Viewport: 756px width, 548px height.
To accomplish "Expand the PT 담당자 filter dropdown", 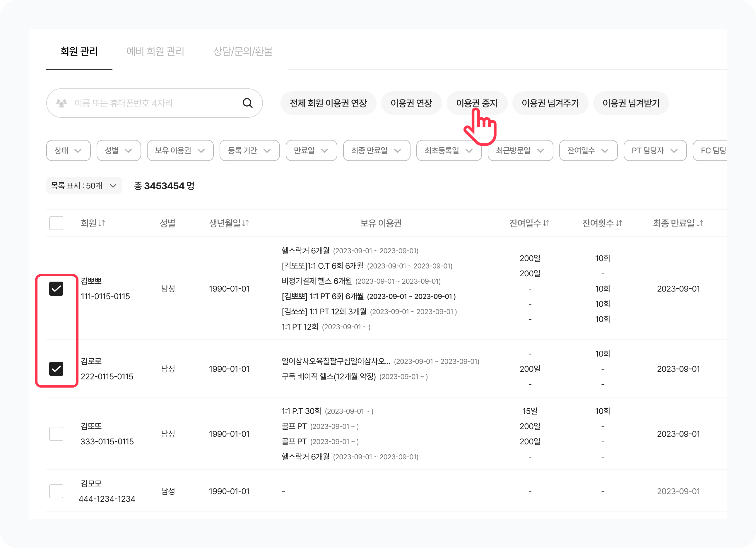I will 655,151.
